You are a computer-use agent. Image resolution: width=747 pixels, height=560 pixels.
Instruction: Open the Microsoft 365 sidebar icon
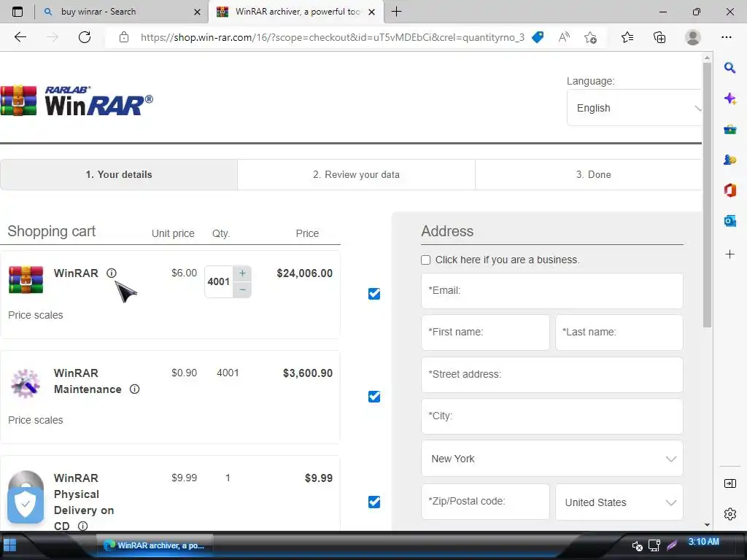pyautogui.click(x=729, y=190)
